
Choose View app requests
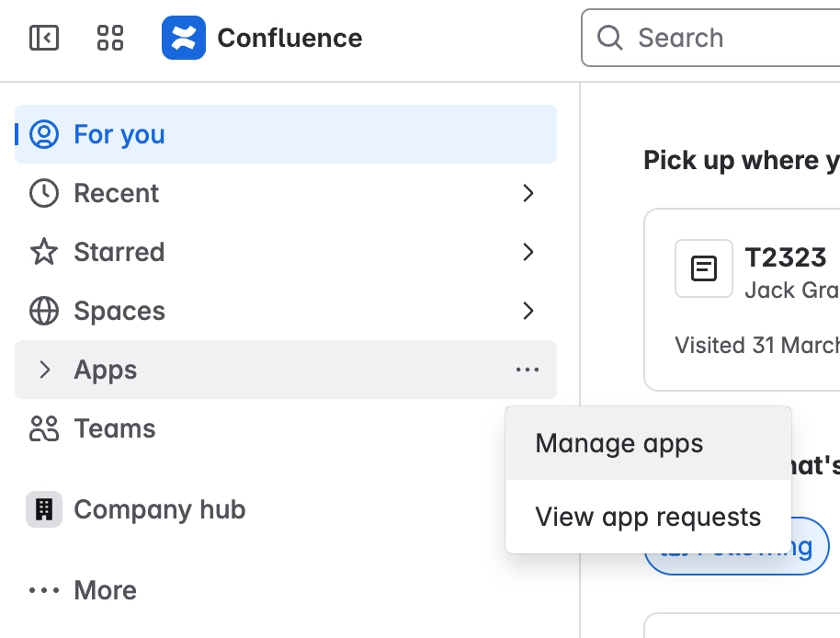(x=648, y=517)
